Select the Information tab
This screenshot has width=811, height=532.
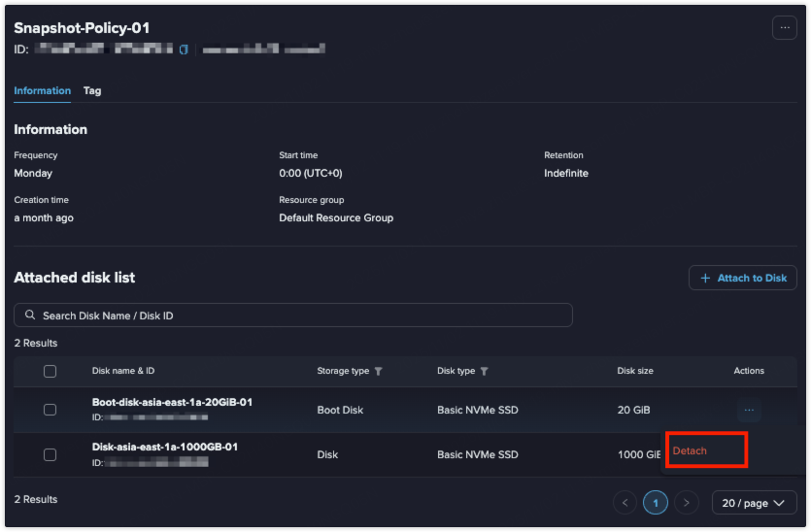(x=42, y=90)
